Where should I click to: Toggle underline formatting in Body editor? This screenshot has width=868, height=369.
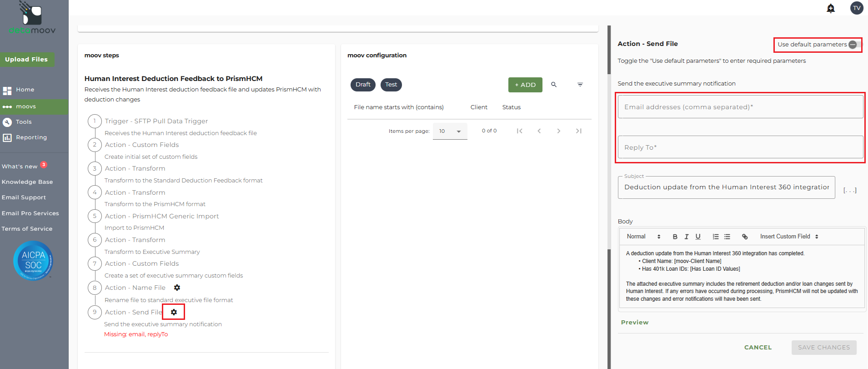tap(698, 237)
